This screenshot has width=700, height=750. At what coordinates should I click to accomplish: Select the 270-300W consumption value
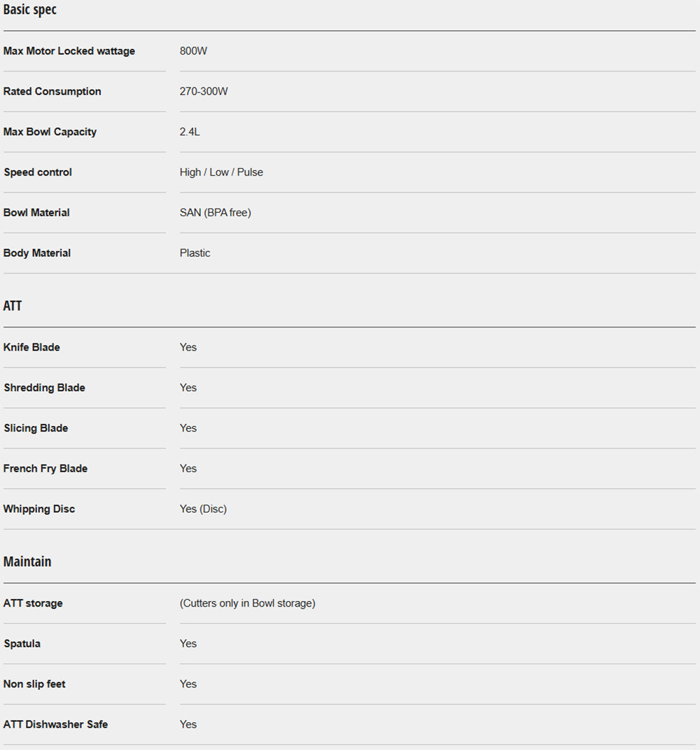pyautogui.click(x=204, y=92)
